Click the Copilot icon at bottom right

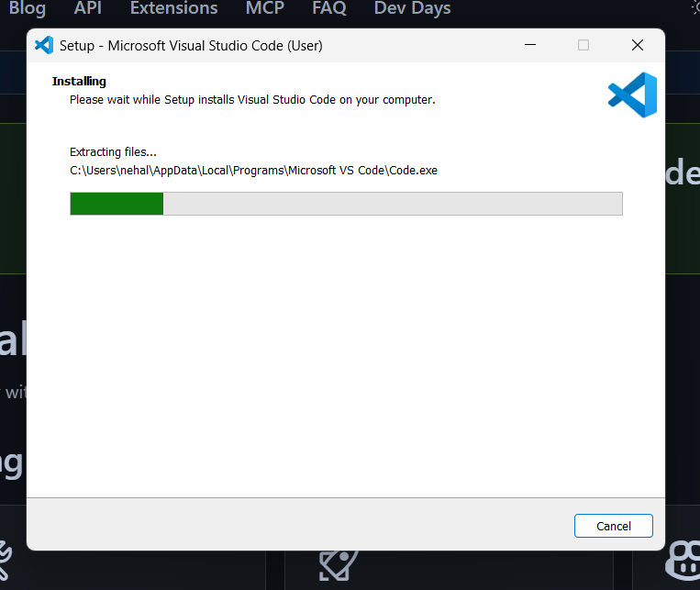tap(684, 560)
